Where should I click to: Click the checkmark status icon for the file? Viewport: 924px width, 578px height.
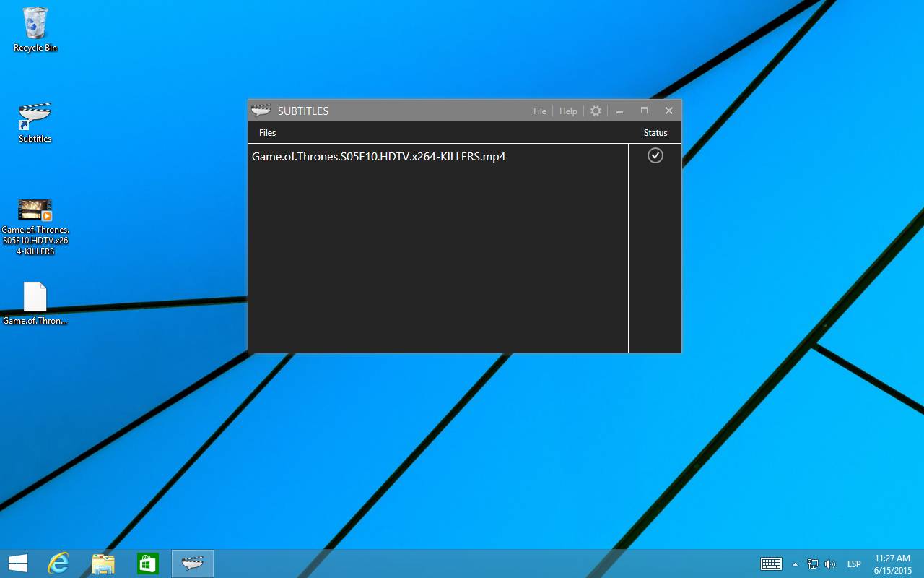pos(655,155)
